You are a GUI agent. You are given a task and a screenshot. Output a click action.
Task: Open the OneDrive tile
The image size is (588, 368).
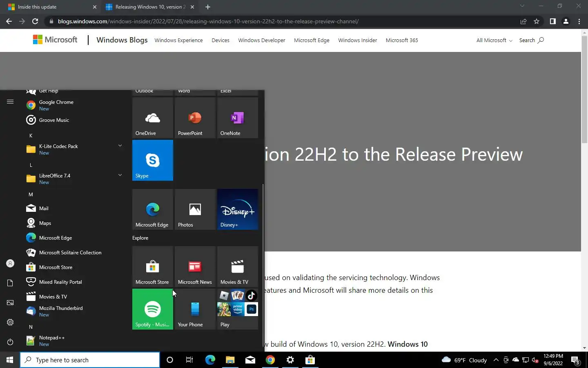click(153, 118)
